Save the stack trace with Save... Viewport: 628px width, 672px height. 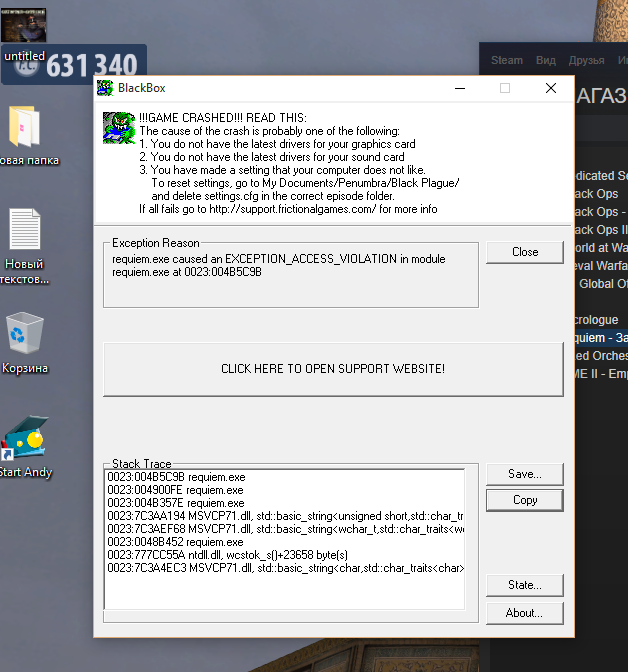525,474
